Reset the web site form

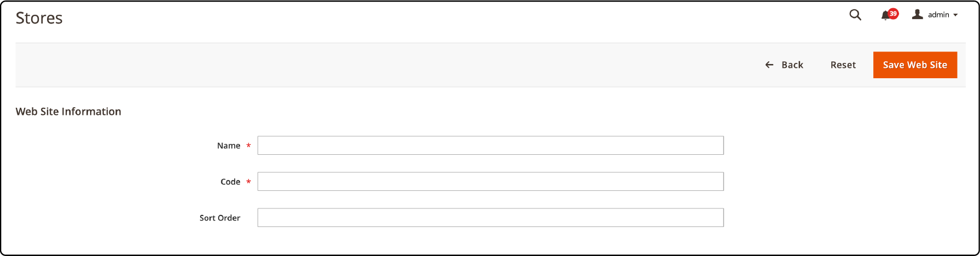[843, 65]
